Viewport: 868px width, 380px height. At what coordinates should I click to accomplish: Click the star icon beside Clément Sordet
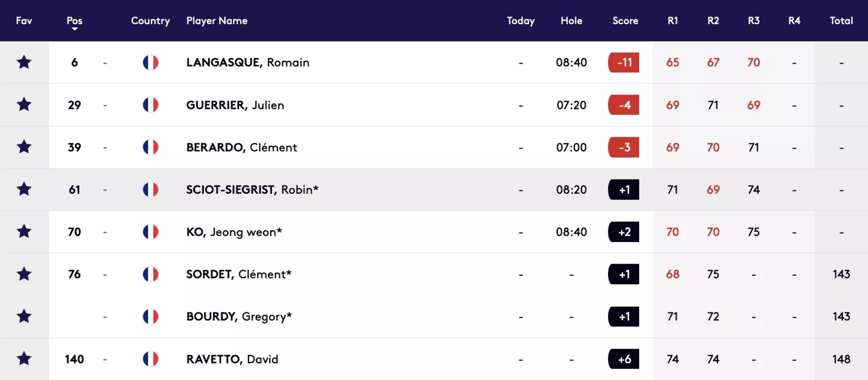pyautogui.click(x=24, y=274)
